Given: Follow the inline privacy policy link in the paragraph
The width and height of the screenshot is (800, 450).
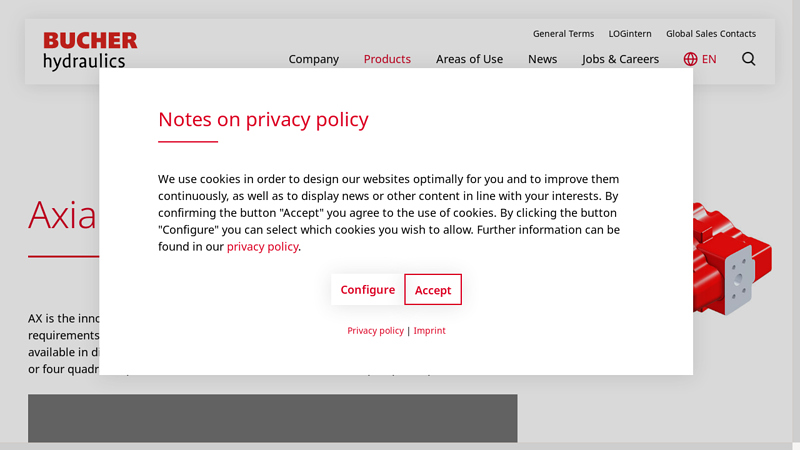Looking at the screenshot, I should coord(262,247).
